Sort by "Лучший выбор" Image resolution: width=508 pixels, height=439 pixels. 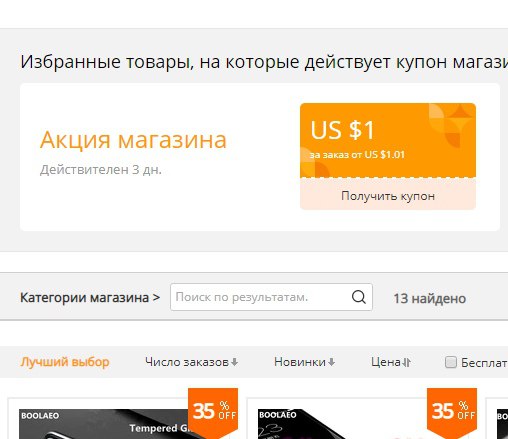click(65, 362)
